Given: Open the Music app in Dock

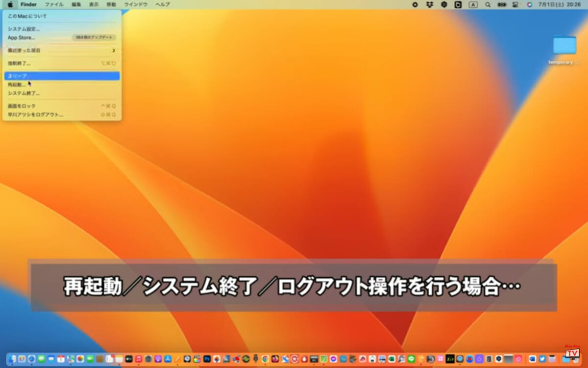Looking at the screenshot, I should [139, 359].
